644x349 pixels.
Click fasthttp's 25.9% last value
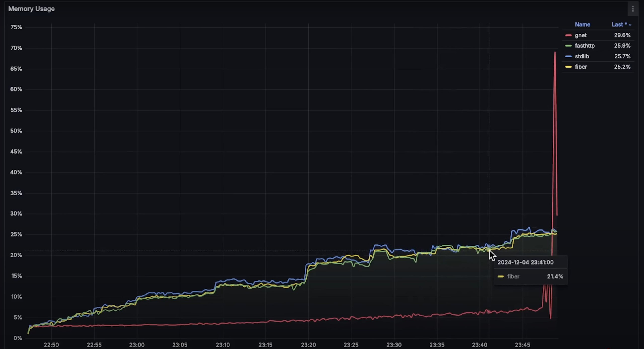tap(622, 46)
